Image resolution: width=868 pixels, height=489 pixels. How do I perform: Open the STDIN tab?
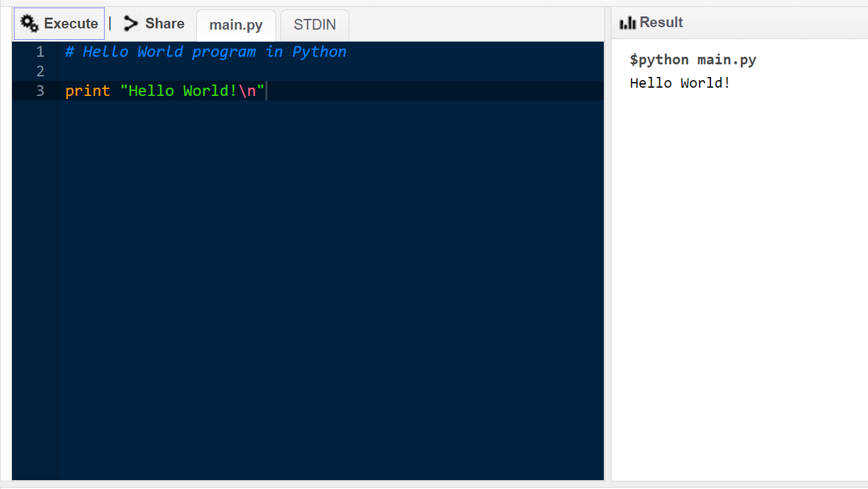[x=315, y=26]
